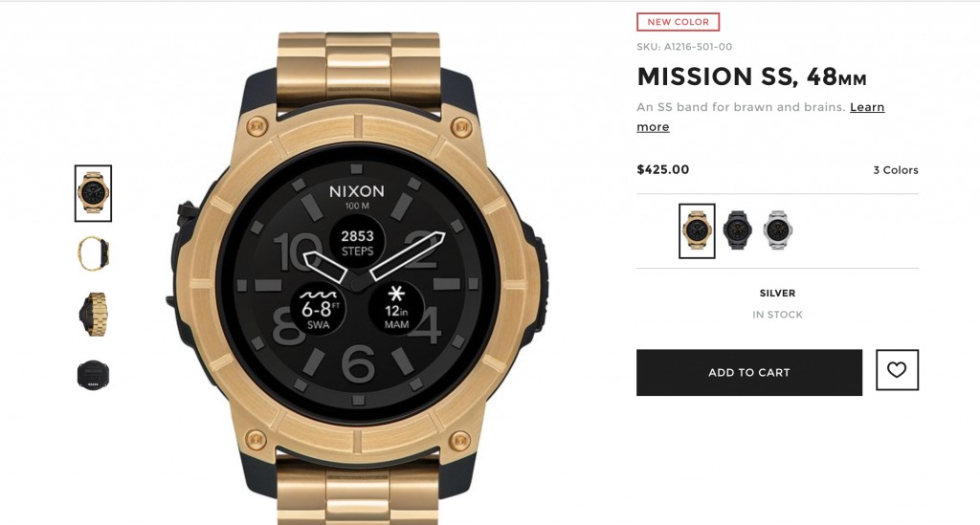The height and width of the screenshot is (525, 980).
Task: Choose the all-black watch color option
Action: point(738,230)
